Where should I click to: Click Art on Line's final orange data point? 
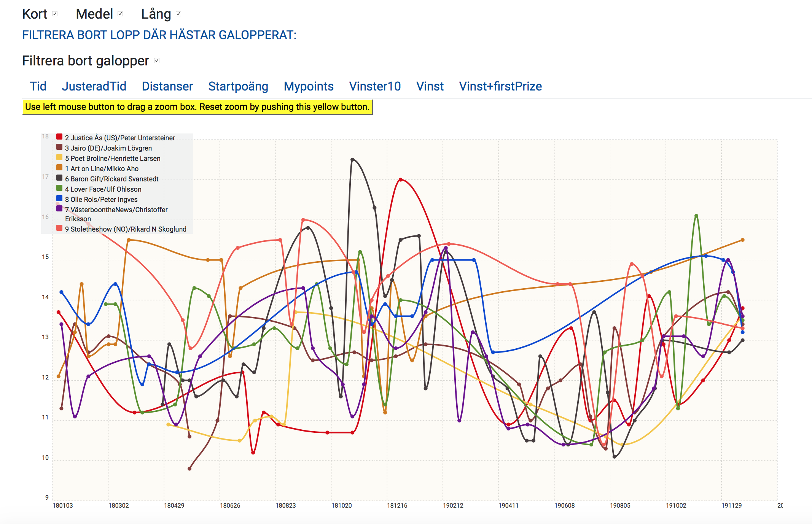click(x=742, y=240)
